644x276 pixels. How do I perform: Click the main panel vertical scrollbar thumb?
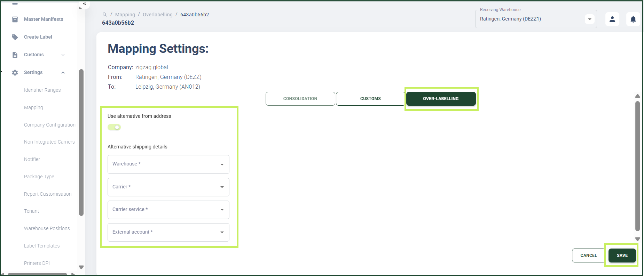coord(637,166)
